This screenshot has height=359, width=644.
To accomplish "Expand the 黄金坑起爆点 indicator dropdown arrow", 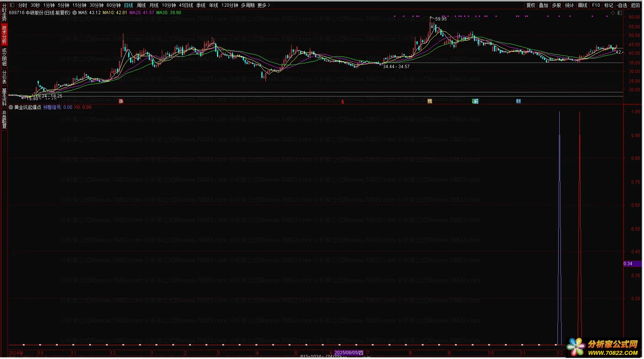I will (11, 107).
